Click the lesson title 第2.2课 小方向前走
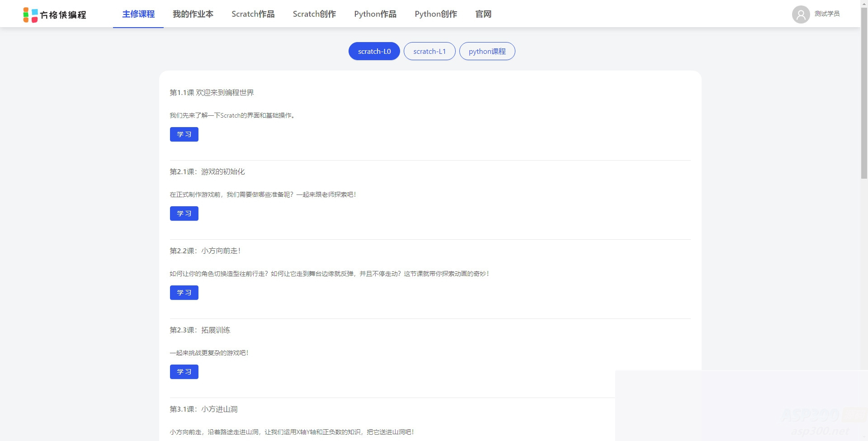 click(206, 251)
